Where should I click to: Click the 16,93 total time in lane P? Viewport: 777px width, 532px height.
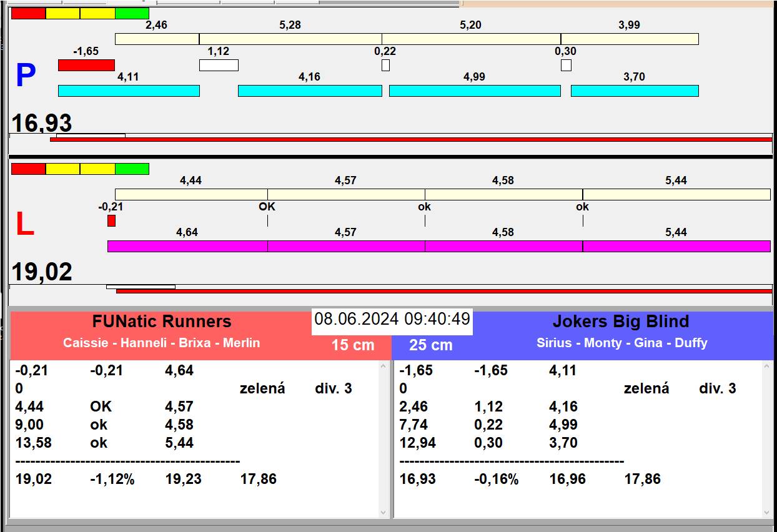click(x=42, y=123)
